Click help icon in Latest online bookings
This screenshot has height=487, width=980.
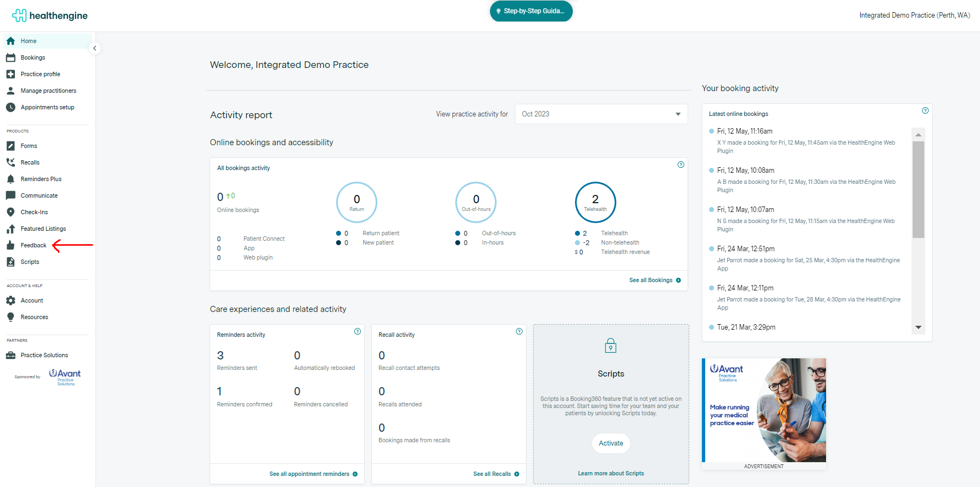tap(925, 110)
